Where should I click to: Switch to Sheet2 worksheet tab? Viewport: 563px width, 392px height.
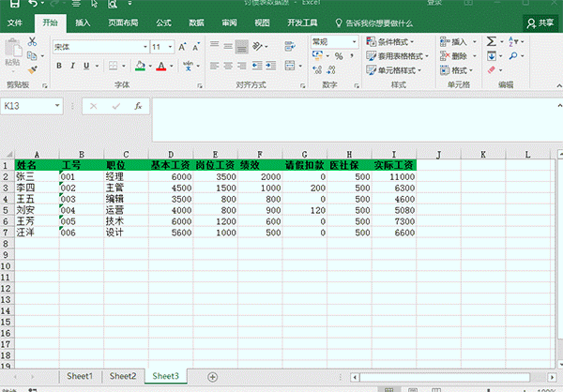(123, 376)
